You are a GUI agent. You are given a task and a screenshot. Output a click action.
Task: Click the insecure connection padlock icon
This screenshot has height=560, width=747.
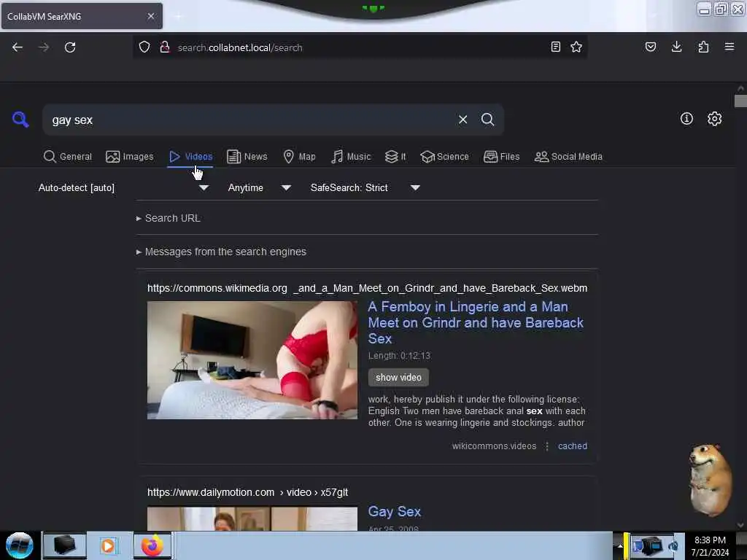point(165,47)
